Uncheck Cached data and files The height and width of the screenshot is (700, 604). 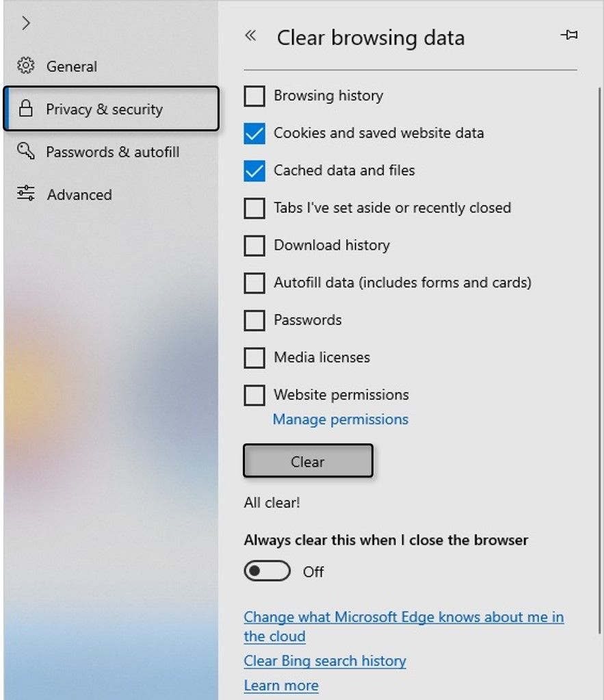tap(254, 171)
